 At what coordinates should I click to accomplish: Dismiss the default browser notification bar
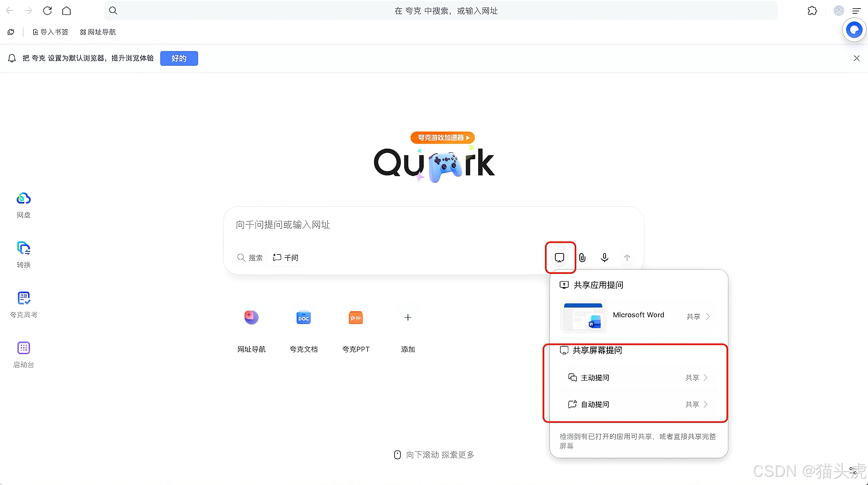point(856,58)
